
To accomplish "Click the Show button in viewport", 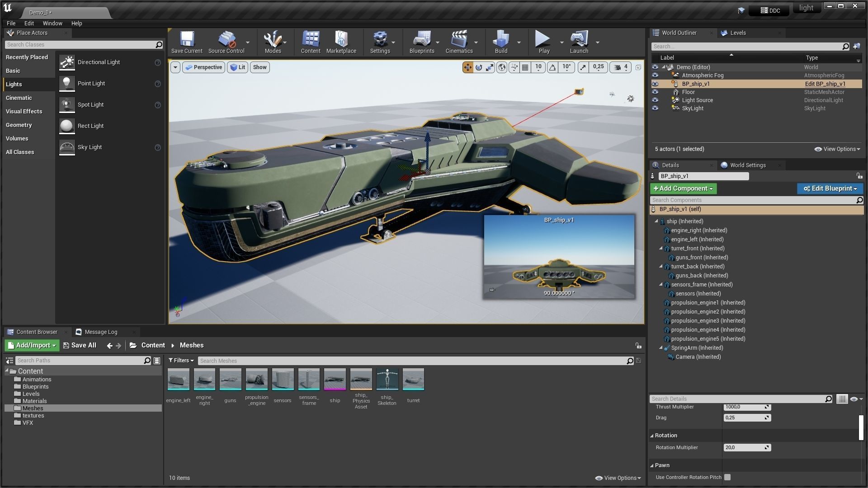I will click(259, 67).
